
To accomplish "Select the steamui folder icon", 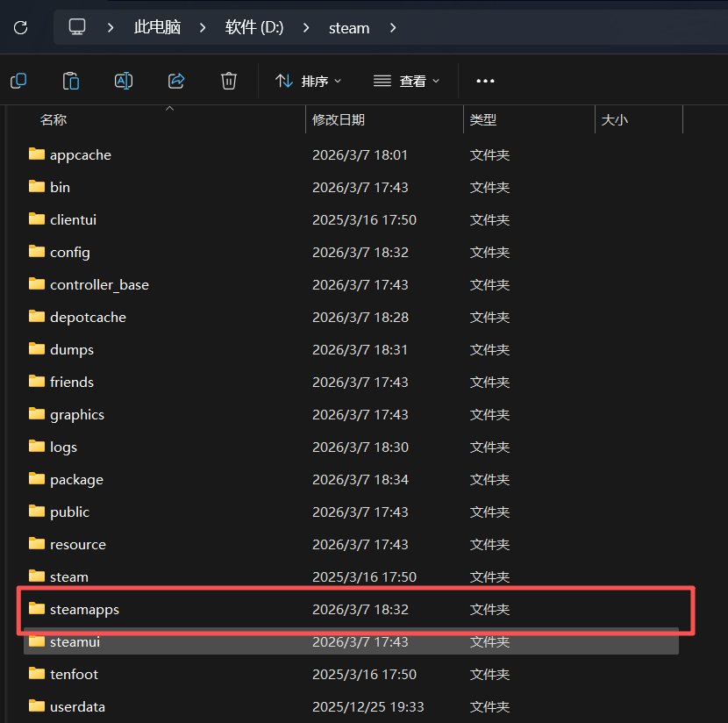I will (37, 641).
